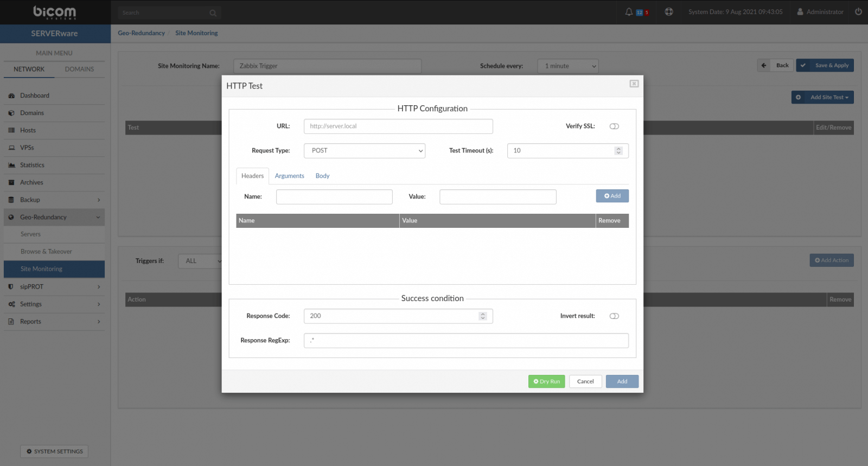The width and height of the screenshot is (868, 466).
Task: Switch to the Body tab
Action: [323, 176]
